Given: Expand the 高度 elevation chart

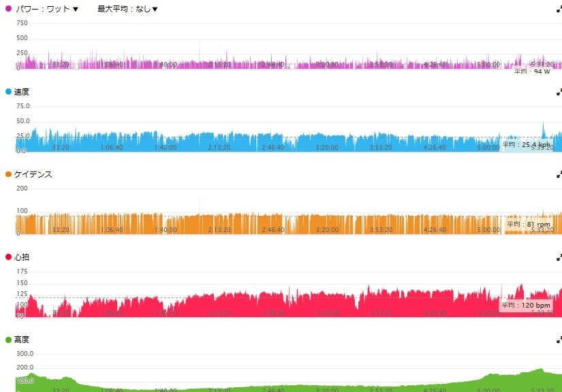Looking at the screenshot, I should 559,340.
